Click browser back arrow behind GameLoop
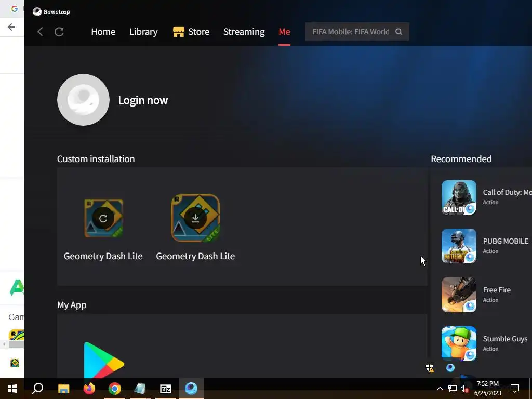 tap(11, 27)
